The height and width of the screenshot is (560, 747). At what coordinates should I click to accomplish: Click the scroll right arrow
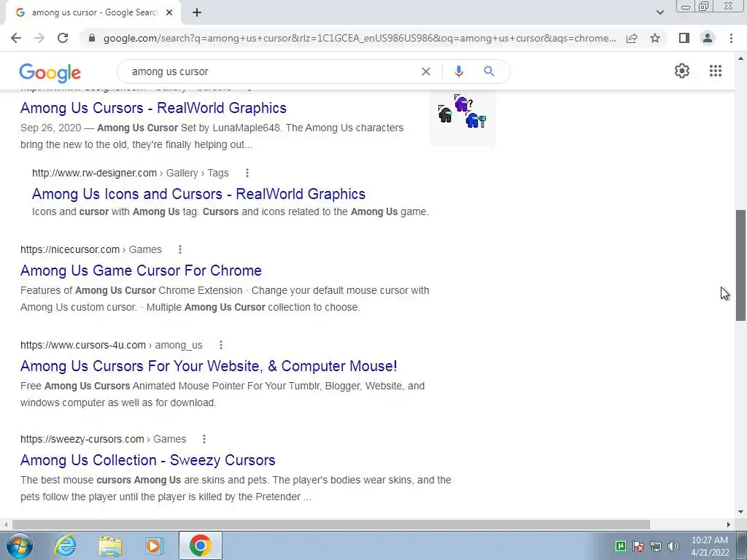pyautogui.click(x=729, y=524)
